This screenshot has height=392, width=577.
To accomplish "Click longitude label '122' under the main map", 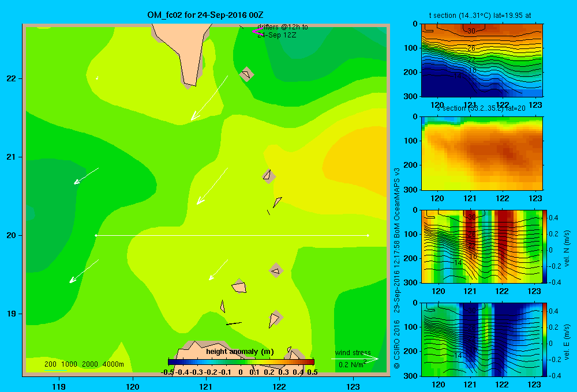I will [x=279, y=386].
